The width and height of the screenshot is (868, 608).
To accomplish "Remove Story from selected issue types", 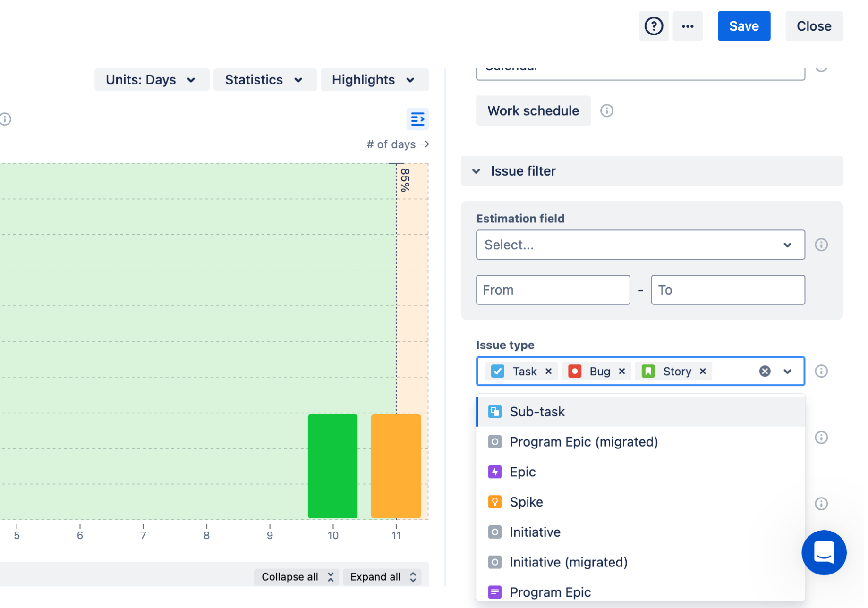I will tap(702, 371).
